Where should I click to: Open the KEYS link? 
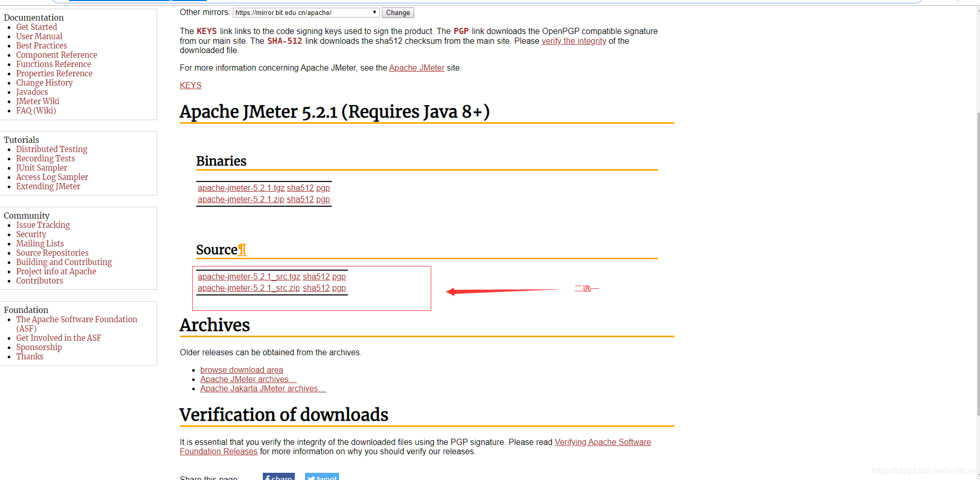click(x=191, y=85)
